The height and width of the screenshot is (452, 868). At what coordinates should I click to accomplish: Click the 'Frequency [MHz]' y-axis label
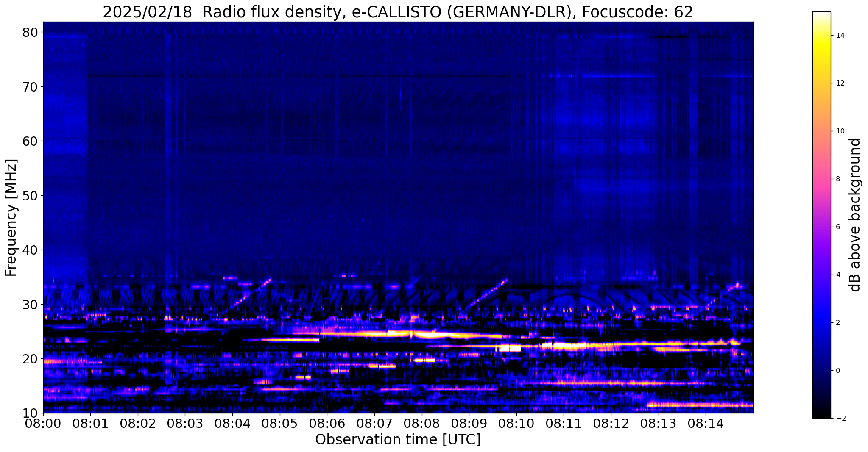[x=11, y=218]
